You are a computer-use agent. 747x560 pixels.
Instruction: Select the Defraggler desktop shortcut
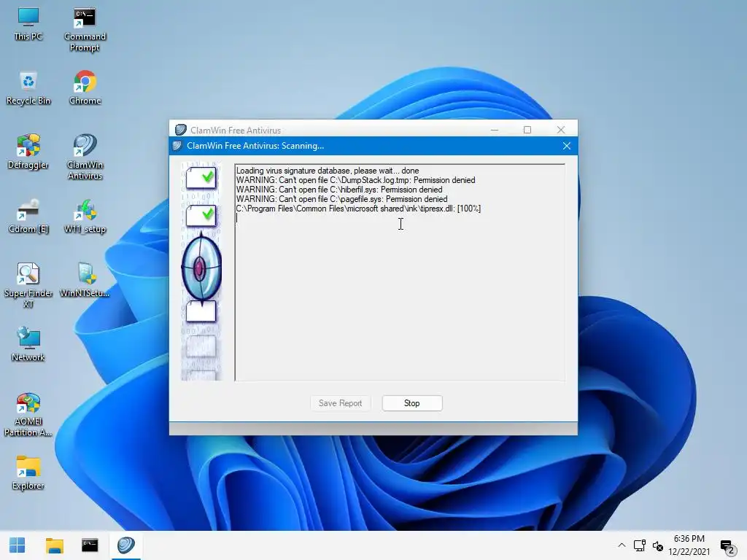click(28, 152)
